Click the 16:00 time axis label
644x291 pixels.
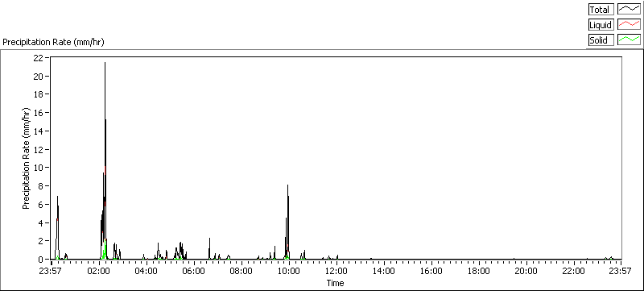(431, 271)
